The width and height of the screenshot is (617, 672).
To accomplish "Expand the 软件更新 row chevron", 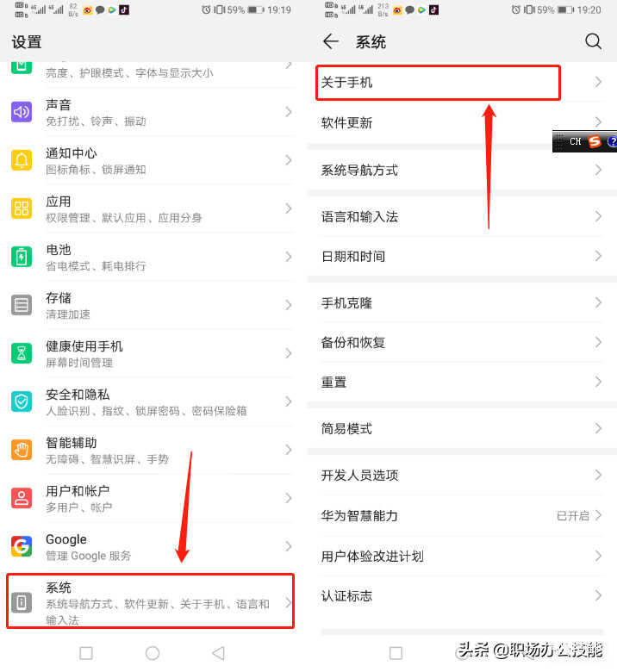I will pos(598,122).
